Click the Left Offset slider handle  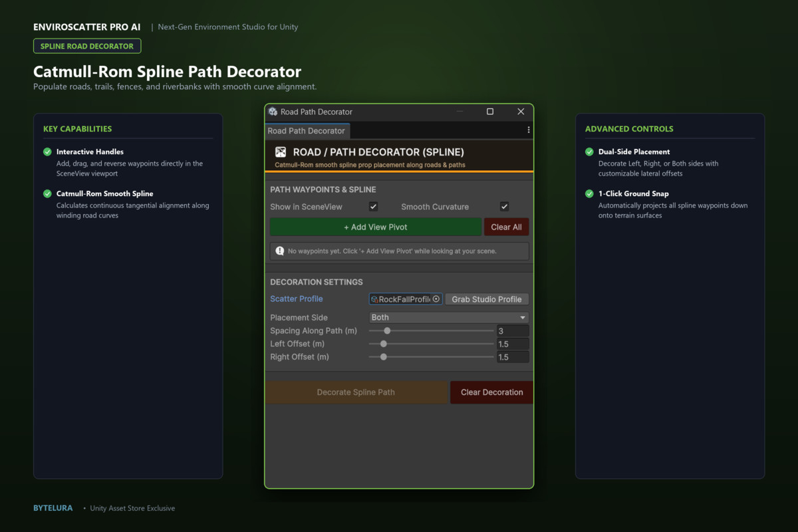coord(383,344)
